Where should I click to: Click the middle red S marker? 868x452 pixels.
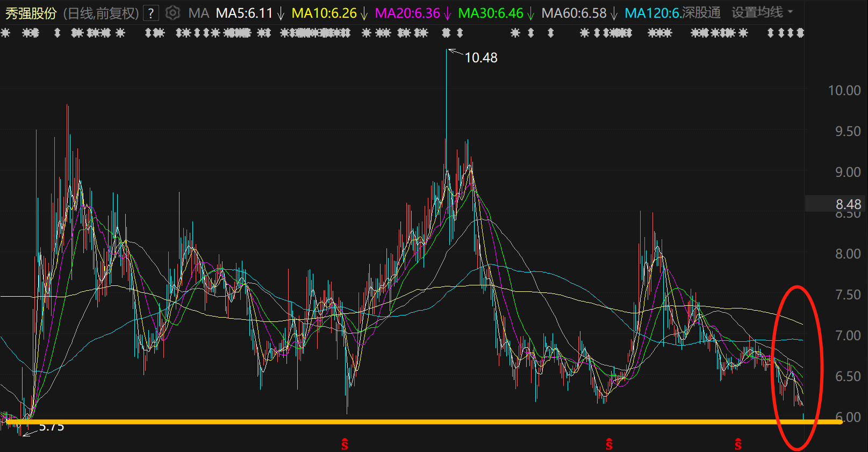(x=609, y=444)
